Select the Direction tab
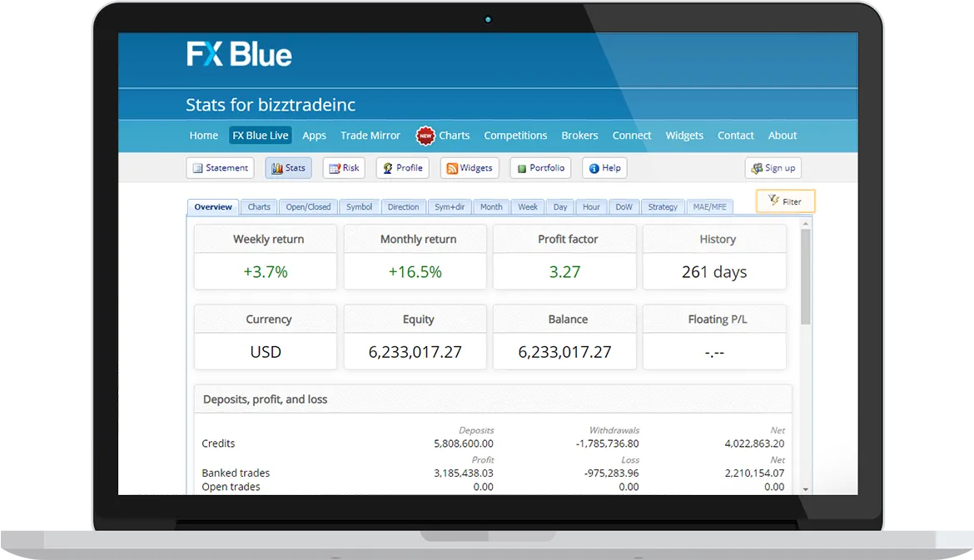 403,206
